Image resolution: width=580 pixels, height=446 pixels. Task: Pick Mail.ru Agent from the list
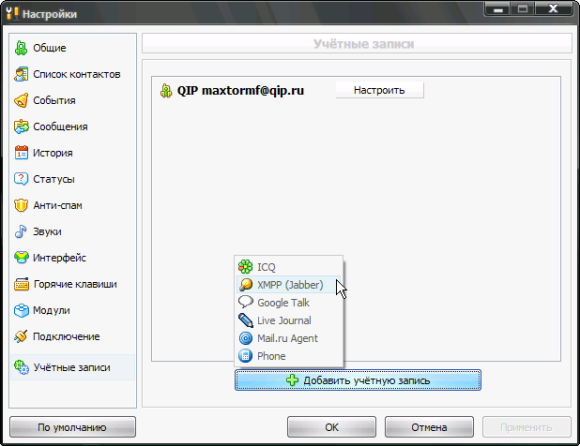click(289, 338)
